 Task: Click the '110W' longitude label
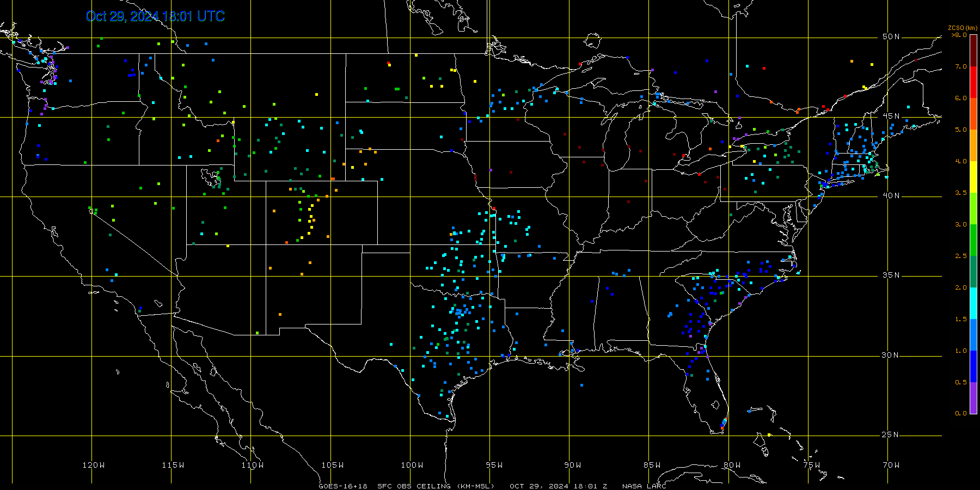coord(253,465)
